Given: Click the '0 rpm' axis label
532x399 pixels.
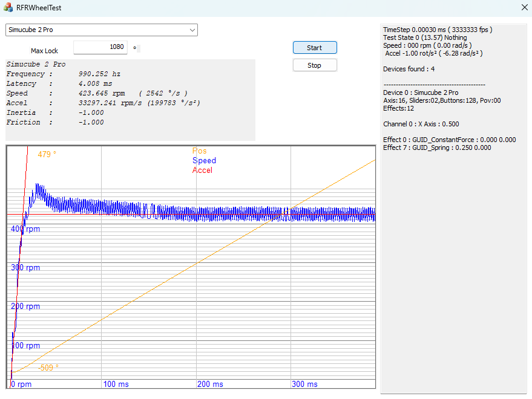Looking at the screenshot, I should [21, 384].
